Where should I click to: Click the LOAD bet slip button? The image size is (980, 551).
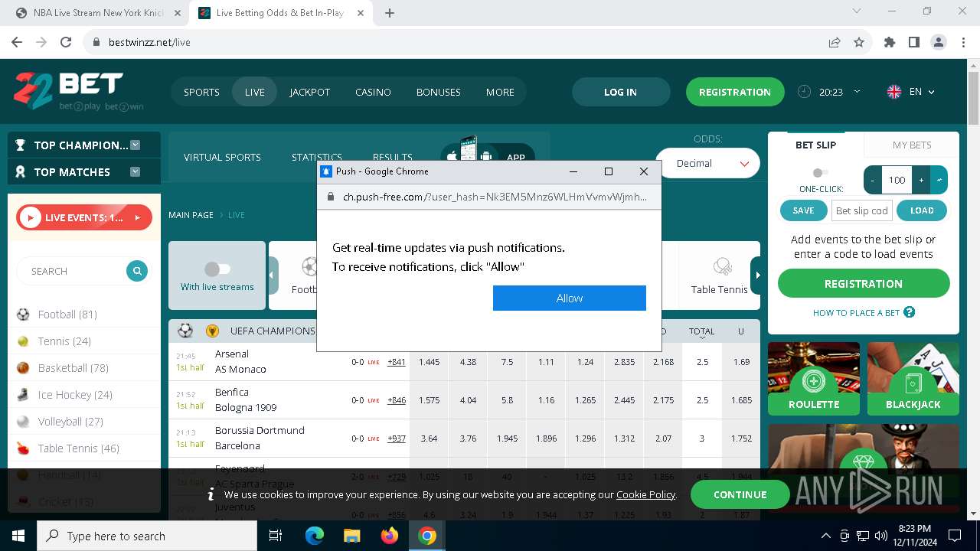coord(922,210)
